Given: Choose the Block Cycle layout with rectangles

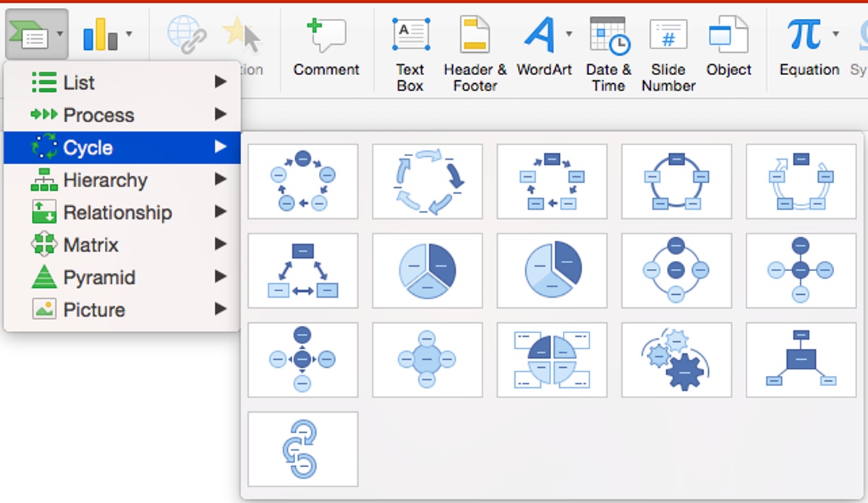Looking at the screenshot, I should (552, 181).
